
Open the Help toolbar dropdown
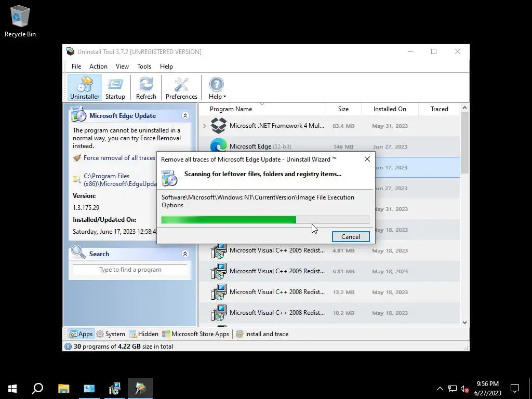tap(217, 88)
